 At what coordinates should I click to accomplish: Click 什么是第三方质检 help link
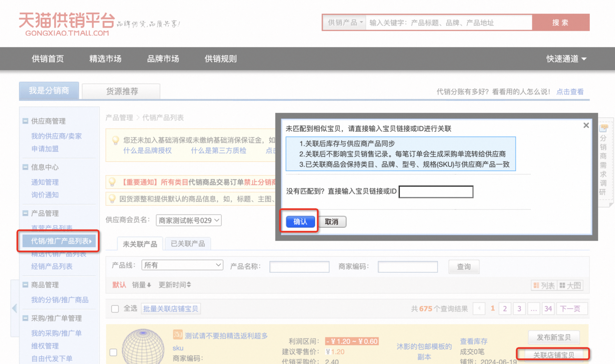tap(219, 151)
